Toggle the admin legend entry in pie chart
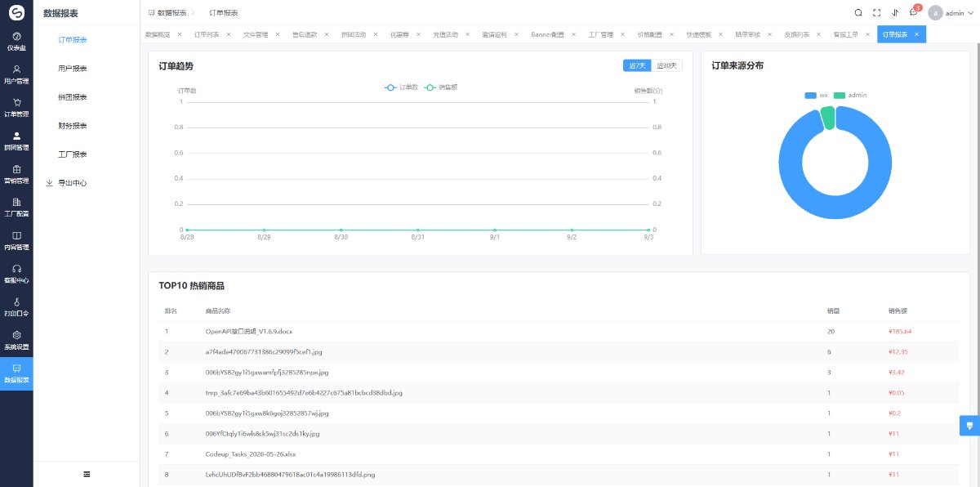 click(850, 95)
